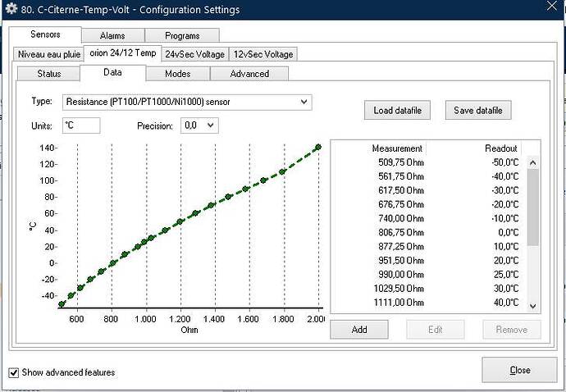The height and width of the screenshot is (392, 566).
Task: Switch to the Sensors tab
Action: pos(45,34)
